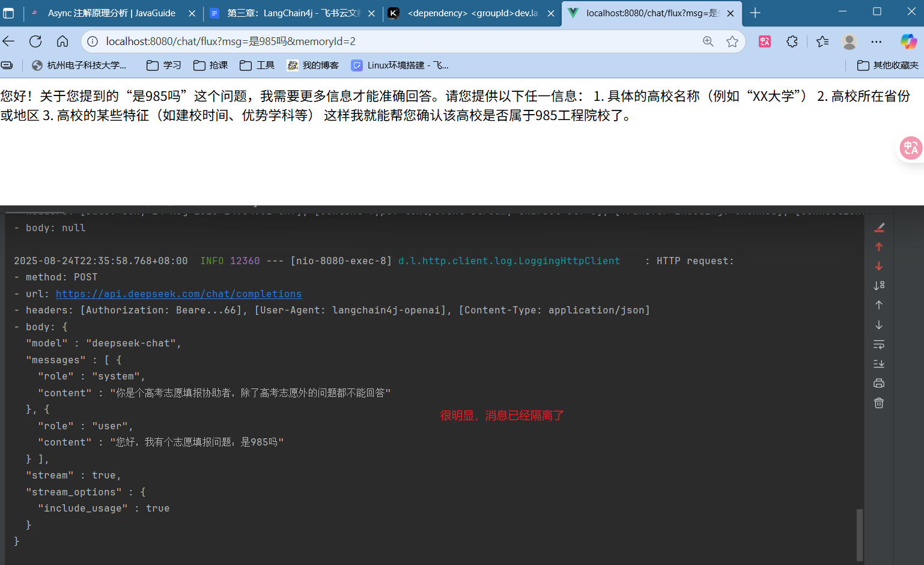Click the gray down arrow in console toolbar

pyautogui.click(x=879, y=325)
